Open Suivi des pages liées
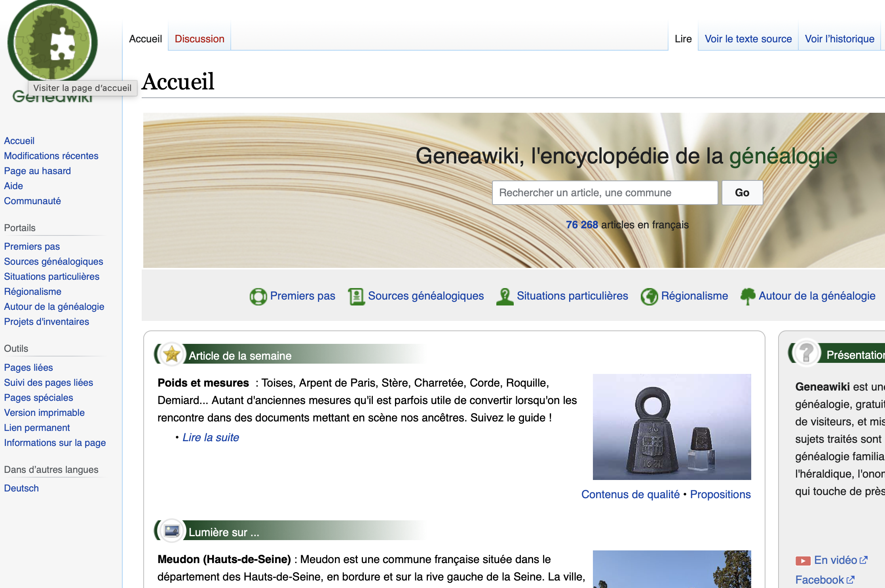Viewport: 885px width, 588px height. 48,383
